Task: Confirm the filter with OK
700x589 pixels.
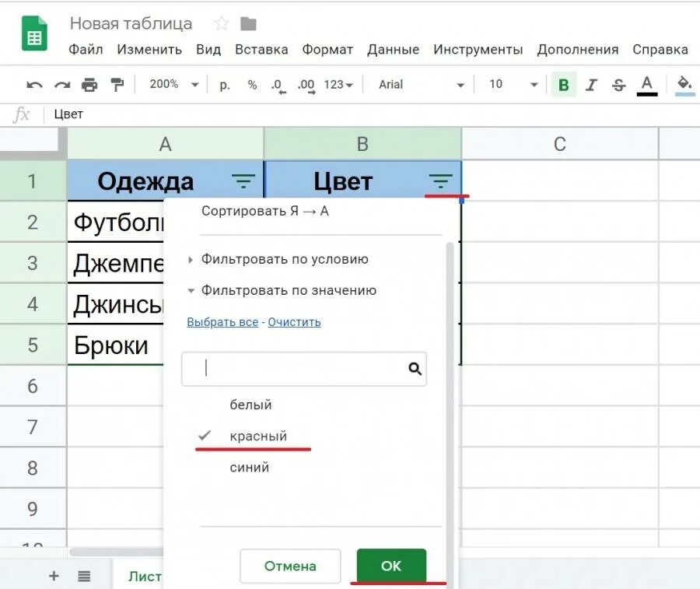Action: point(391,566)
